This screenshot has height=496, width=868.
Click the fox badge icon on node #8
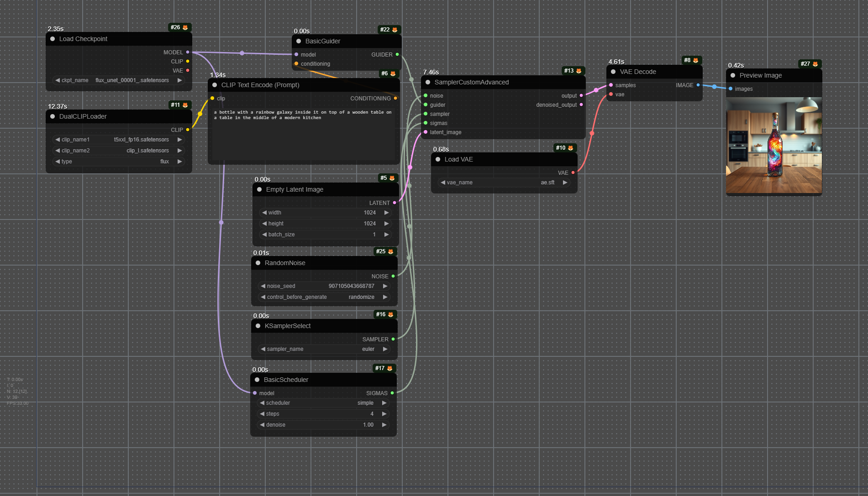pos(696,61)
